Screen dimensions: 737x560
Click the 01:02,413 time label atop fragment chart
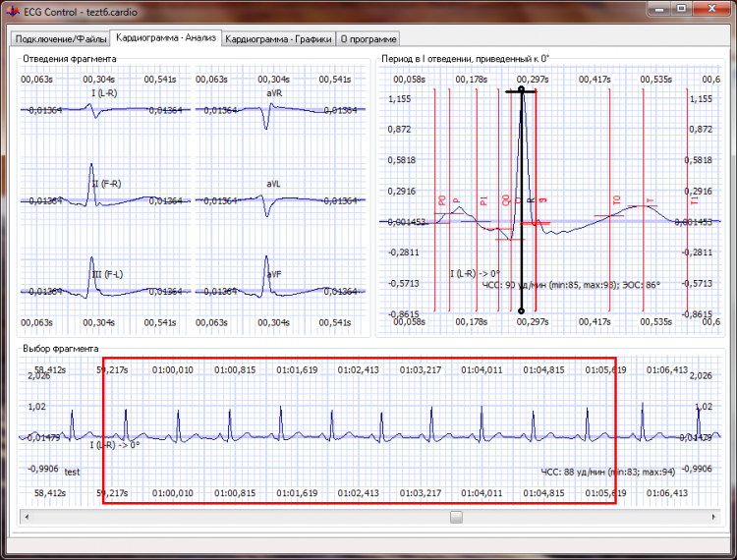(358, 370)
